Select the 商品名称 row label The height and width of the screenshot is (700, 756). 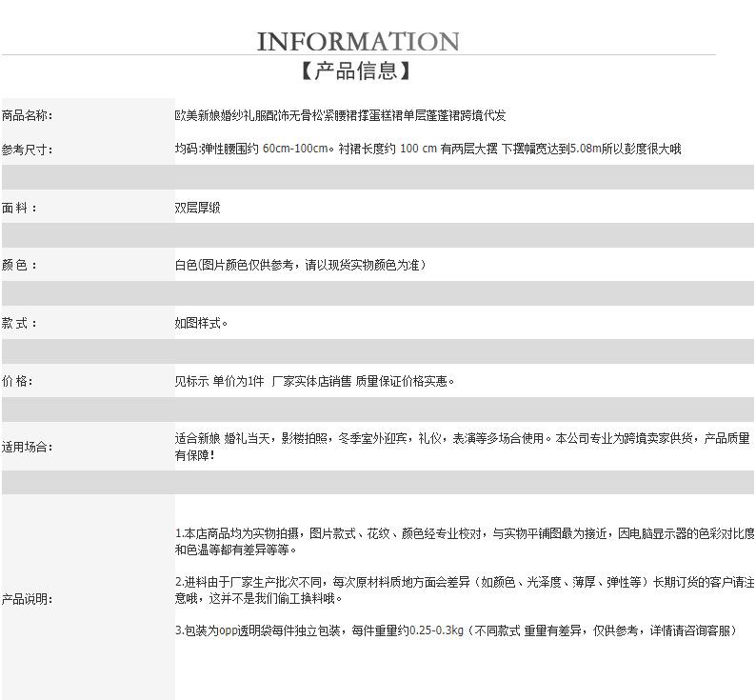click(28, 115)
